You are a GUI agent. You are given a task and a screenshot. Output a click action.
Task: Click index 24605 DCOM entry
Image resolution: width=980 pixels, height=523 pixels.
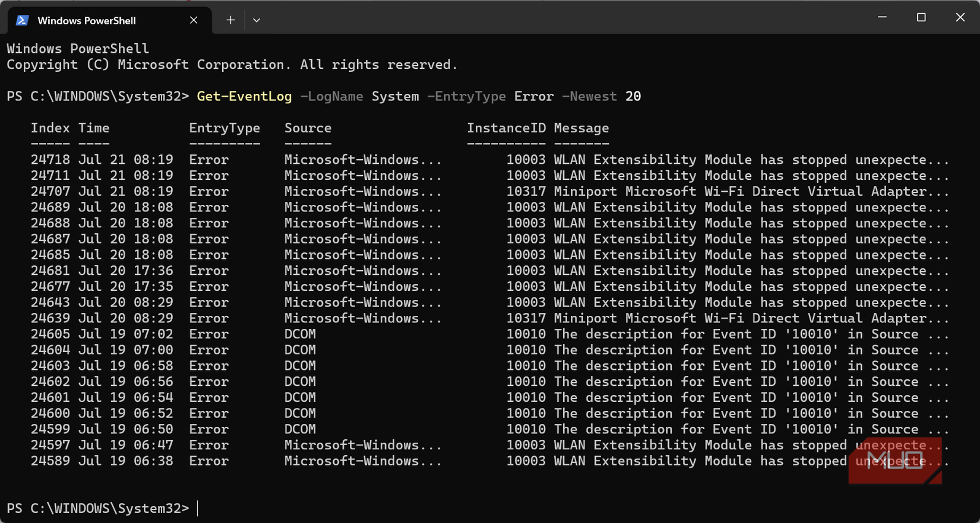(x=490, y=334)
